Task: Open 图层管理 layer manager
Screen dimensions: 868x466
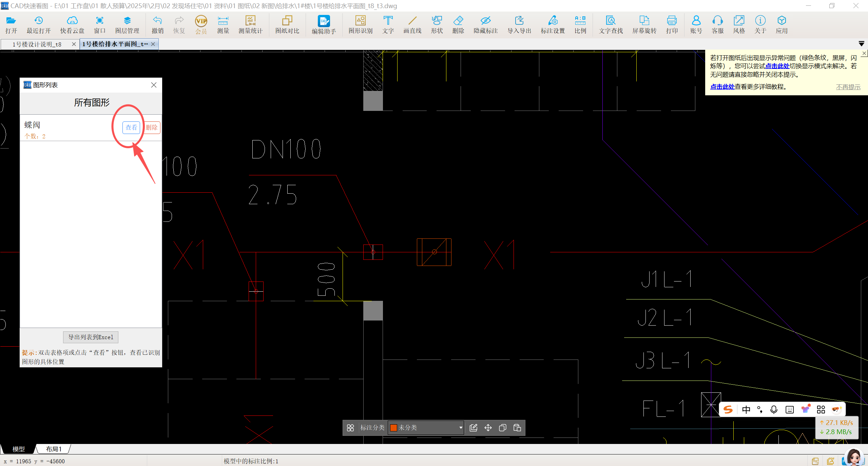Action: click(x=127, y=25)
